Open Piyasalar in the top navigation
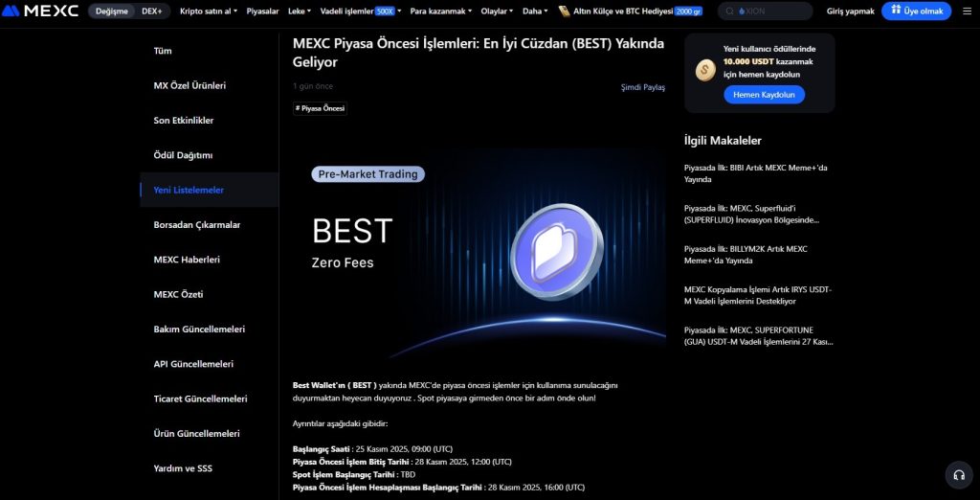 (263, 11)
